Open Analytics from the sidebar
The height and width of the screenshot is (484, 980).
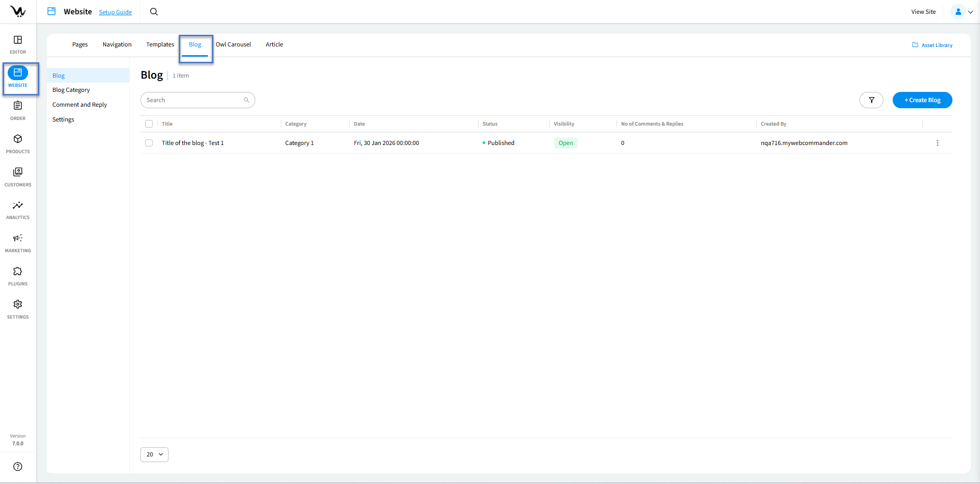point(18,210)
